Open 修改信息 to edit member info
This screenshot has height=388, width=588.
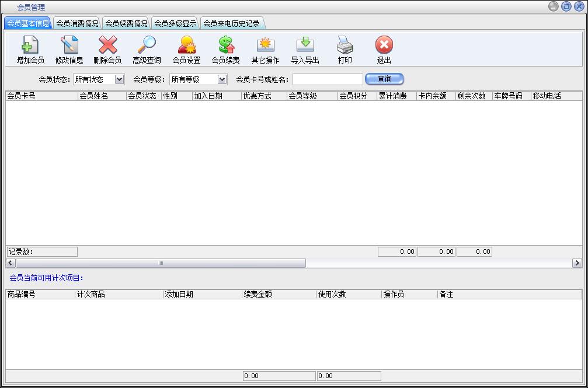[69, 46]
